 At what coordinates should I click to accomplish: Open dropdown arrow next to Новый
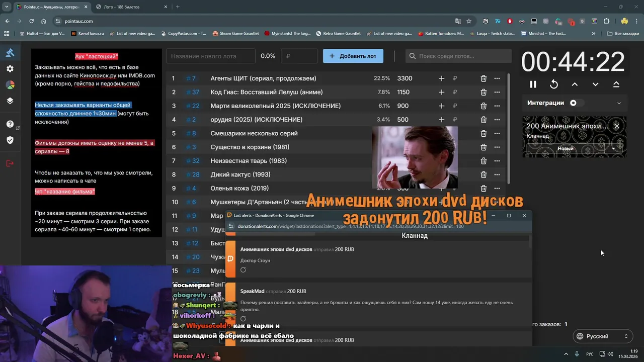click(x=613, y=149)
